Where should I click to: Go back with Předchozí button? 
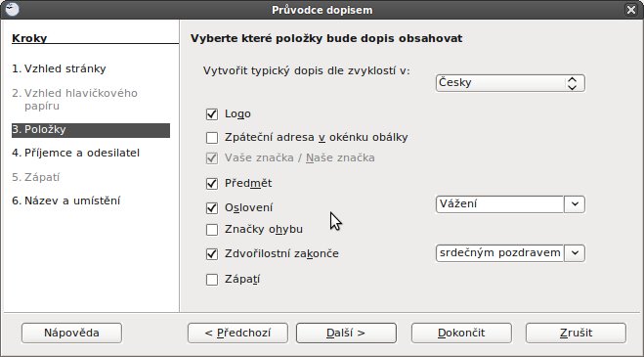237,333
